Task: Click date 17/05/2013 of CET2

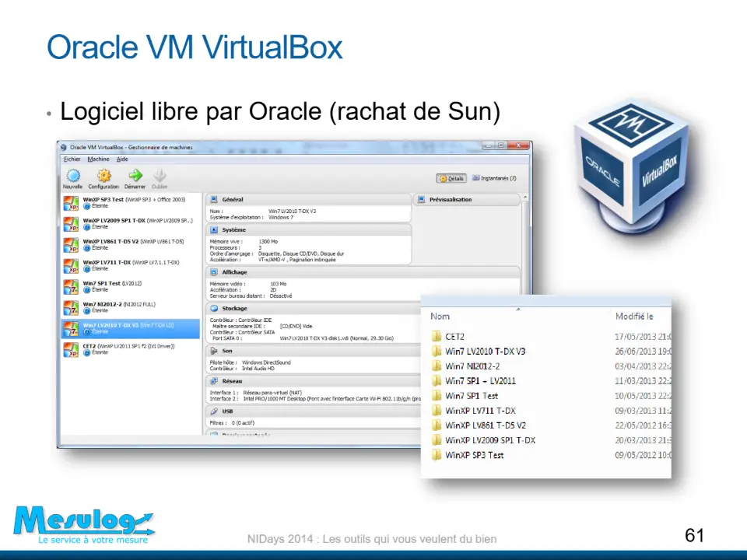Action: tap(643, 337)
